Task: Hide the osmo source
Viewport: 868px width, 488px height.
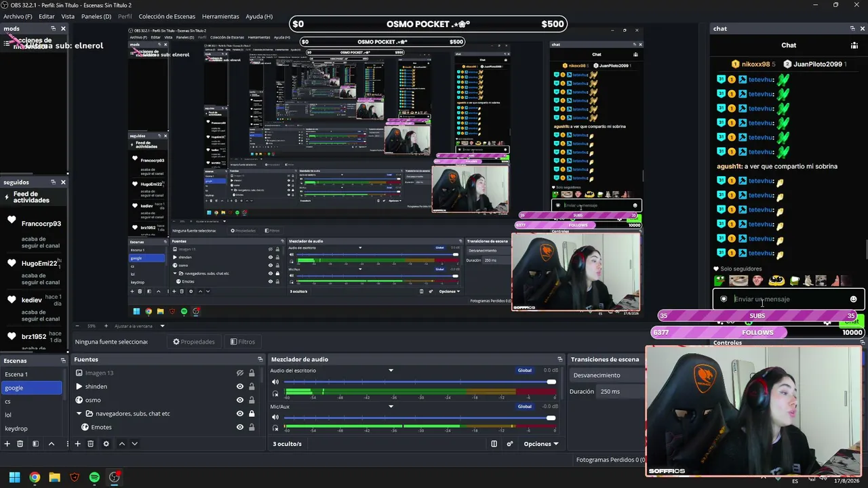Action: [239, 400]
